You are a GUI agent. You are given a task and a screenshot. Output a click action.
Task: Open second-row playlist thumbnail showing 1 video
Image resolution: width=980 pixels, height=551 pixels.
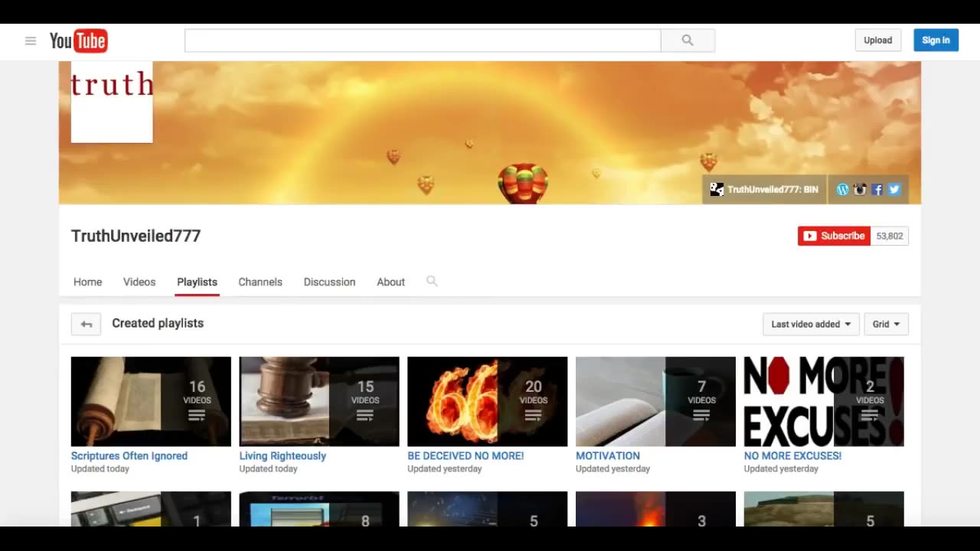click(151, 509)
